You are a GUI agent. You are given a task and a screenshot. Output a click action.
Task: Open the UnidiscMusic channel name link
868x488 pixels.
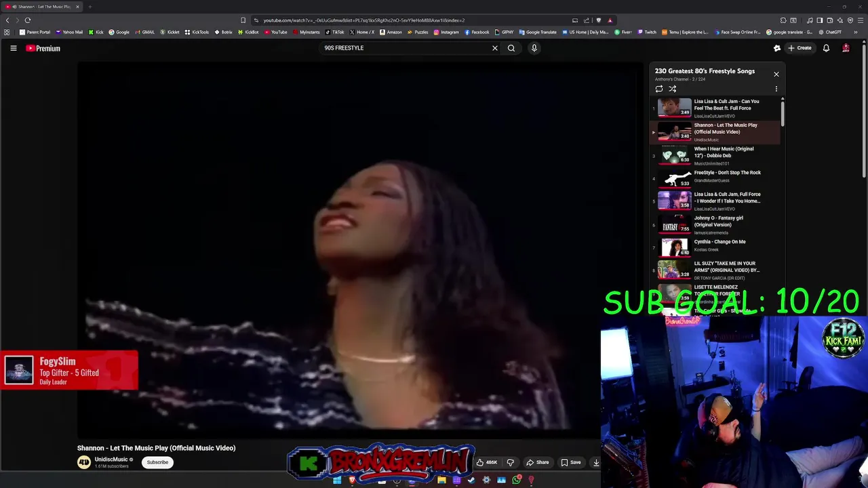point(111,460)
